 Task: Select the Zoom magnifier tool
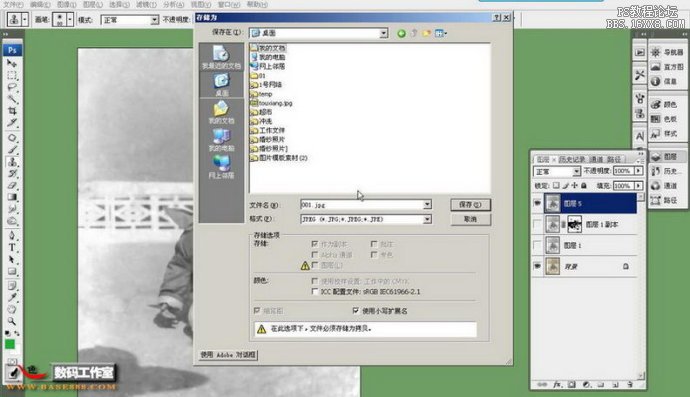pyautogui.click(x=12, y=321)
